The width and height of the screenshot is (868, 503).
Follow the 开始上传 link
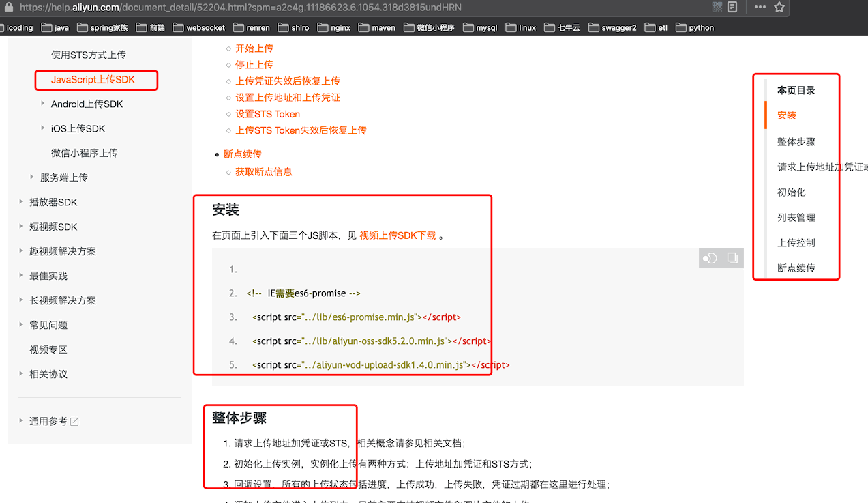(x=254, y=48)
